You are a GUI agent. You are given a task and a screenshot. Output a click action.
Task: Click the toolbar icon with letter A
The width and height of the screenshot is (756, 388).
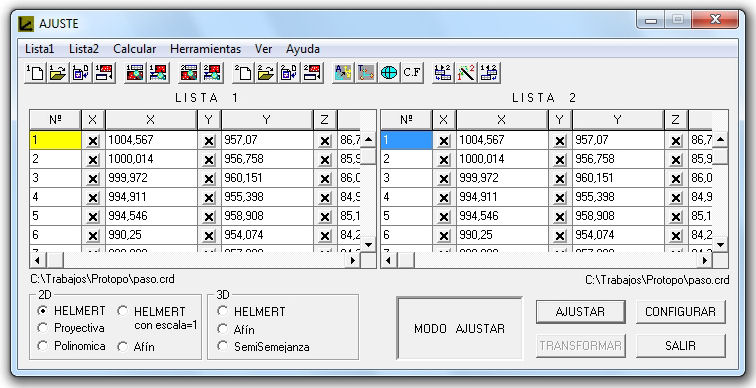tap(343, 73)
